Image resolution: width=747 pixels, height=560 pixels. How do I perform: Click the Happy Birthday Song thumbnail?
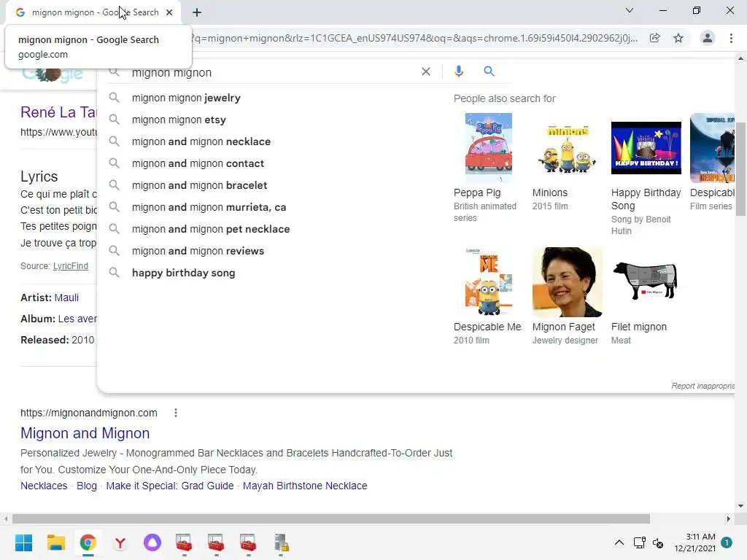tap(646, 148)
